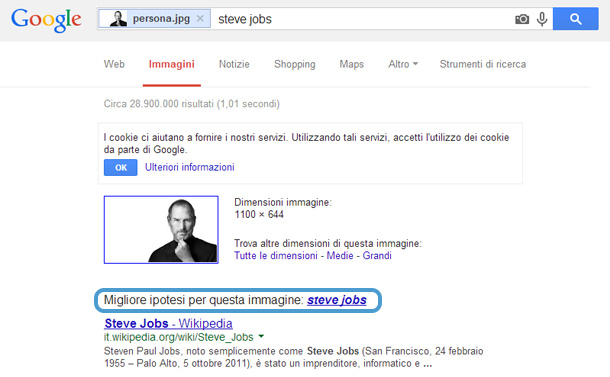This screenshot has height=377, width=610.
Task: Select Medie image sizes link
Action: pos(340,256)
